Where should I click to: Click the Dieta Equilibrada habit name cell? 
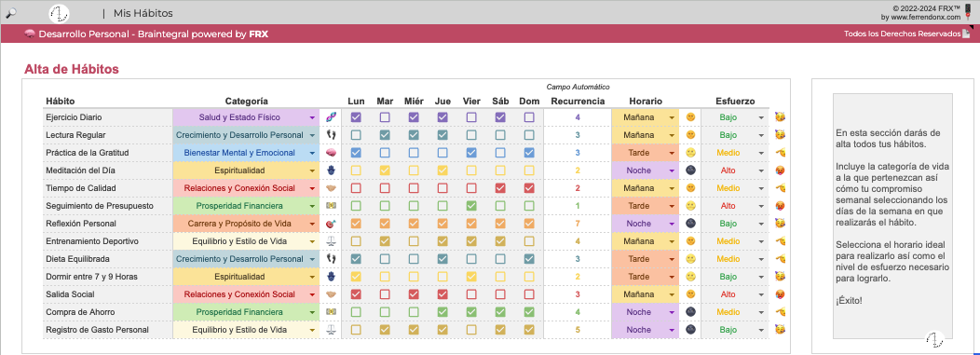click(107, 259)
